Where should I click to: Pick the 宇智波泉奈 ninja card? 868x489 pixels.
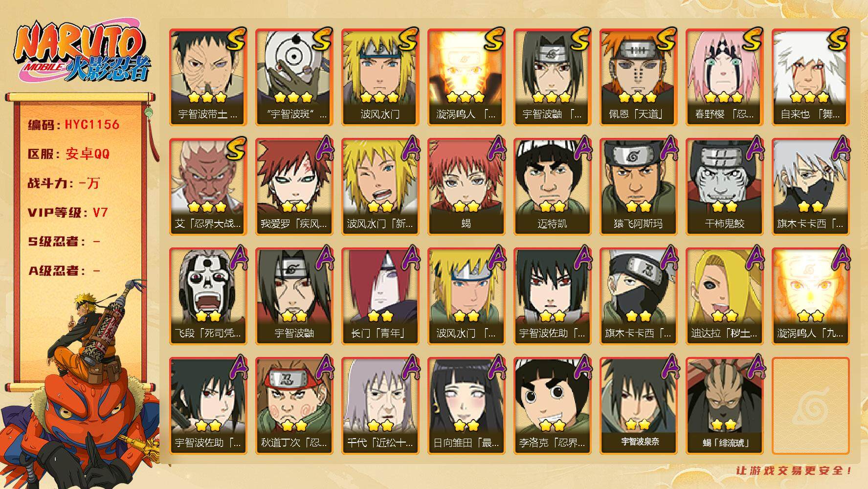[x=638, y=406]
